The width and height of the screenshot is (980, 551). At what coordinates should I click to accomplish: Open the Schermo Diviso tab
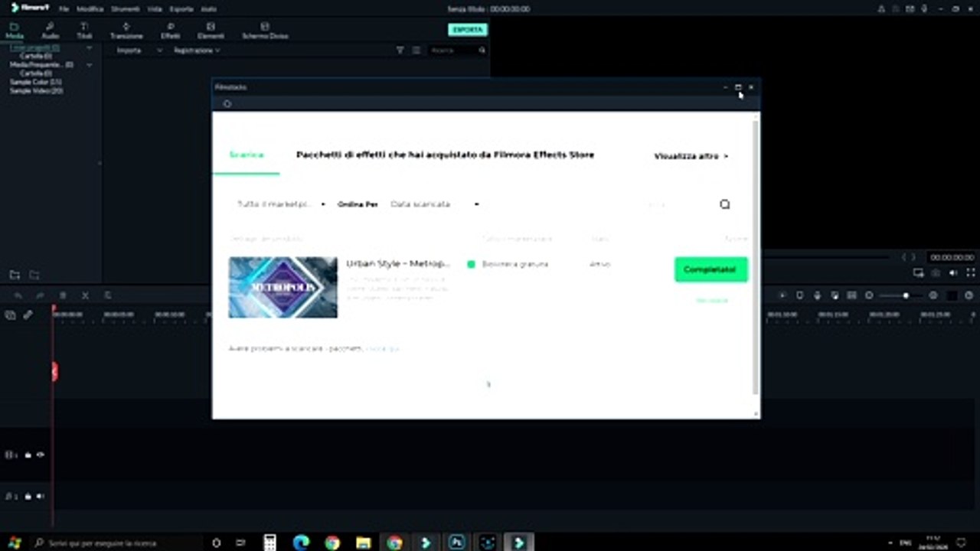coord(265,31)
